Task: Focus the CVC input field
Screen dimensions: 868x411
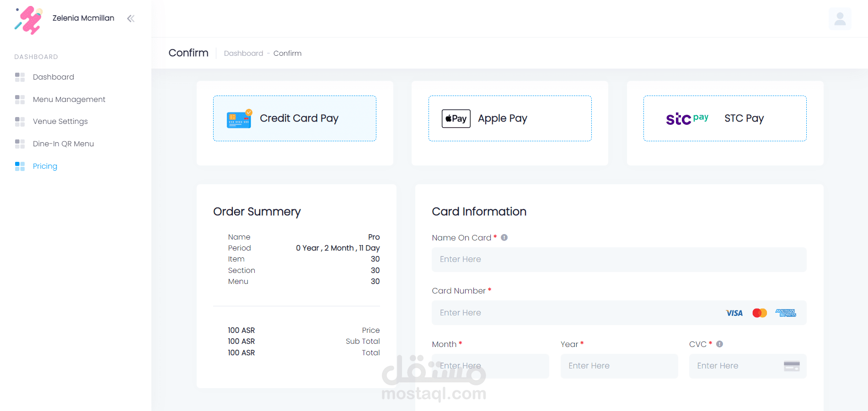Action: (748, 366)
